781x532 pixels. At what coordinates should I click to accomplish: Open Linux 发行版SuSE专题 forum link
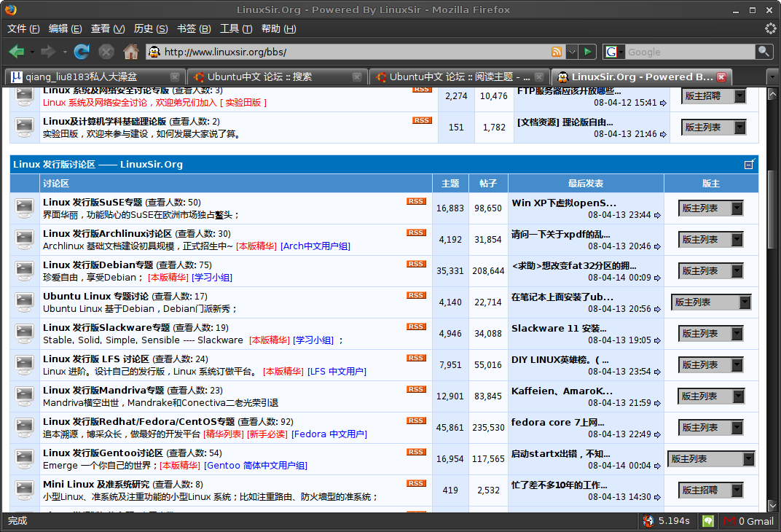click(93, 203)
